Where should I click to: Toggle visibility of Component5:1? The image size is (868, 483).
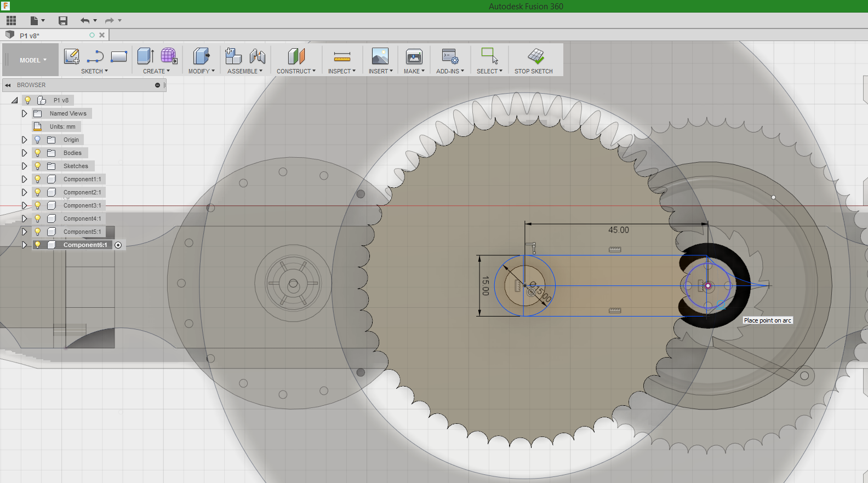pyautogui.click(x=37, y=232)
